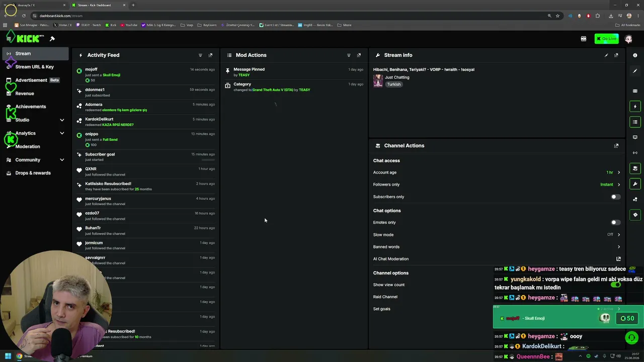Open the Chrome tab search dropdown

tap(5, 5)
